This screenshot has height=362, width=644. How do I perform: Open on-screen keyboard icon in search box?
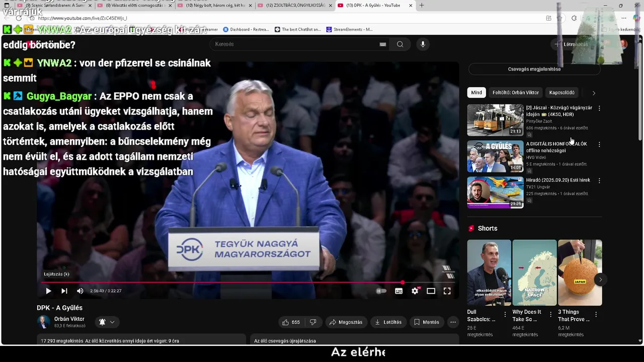[383, 44]
